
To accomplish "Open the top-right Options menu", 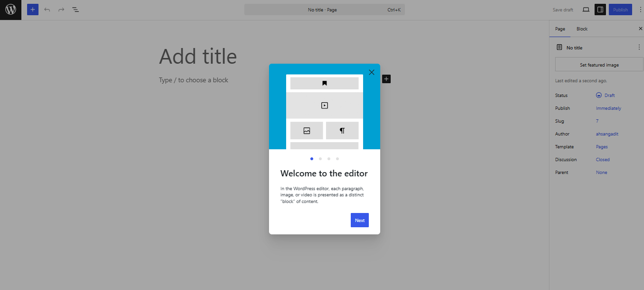I will click(x=640, y=10).
